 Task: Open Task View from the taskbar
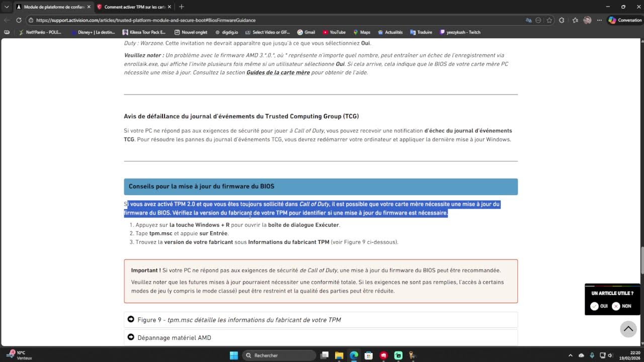(325, 355)
